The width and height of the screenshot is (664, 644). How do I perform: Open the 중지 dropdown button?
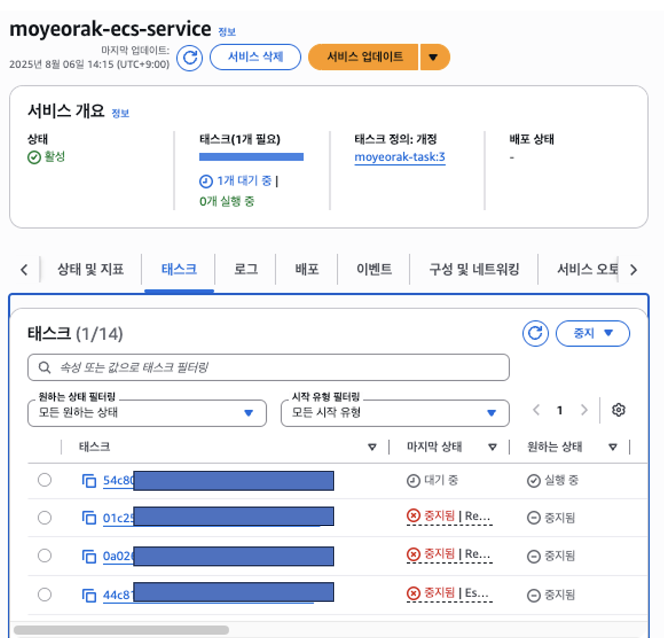(592, 334)
